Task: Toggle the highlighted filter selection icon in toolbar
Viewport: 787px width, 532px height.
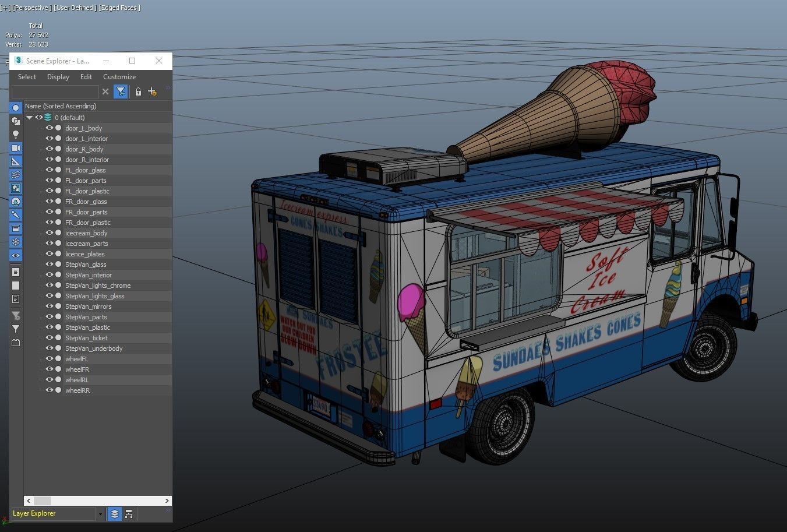Action: pyautogui.click(x=121, y=91)
